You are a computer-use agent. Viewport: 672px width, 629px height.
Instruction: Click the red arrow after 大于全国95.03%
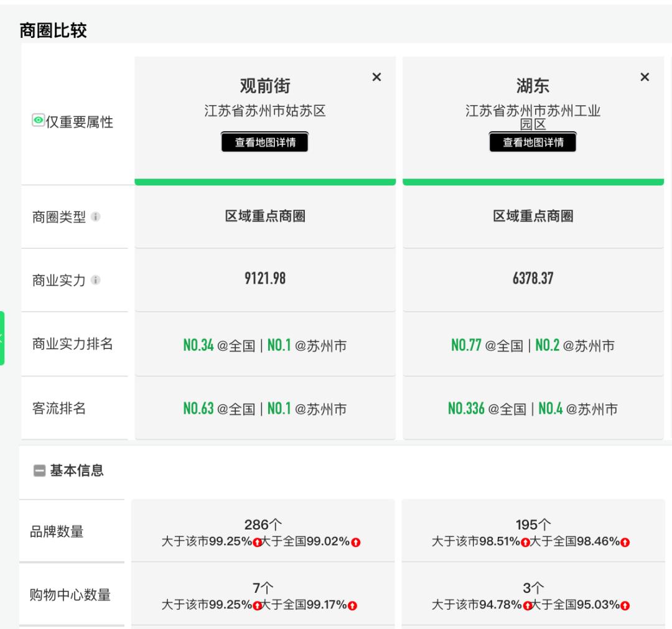pos(625,606)
